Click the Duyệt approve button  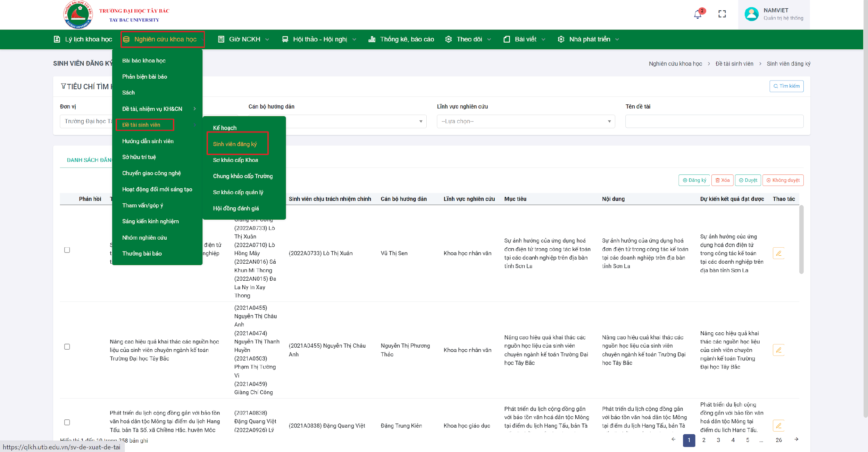[x=748, y=180]
